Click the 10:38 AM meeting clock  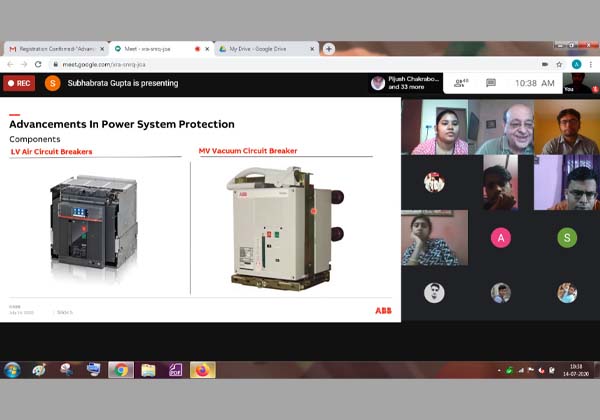pyautogui.click(x=535, y=83)
